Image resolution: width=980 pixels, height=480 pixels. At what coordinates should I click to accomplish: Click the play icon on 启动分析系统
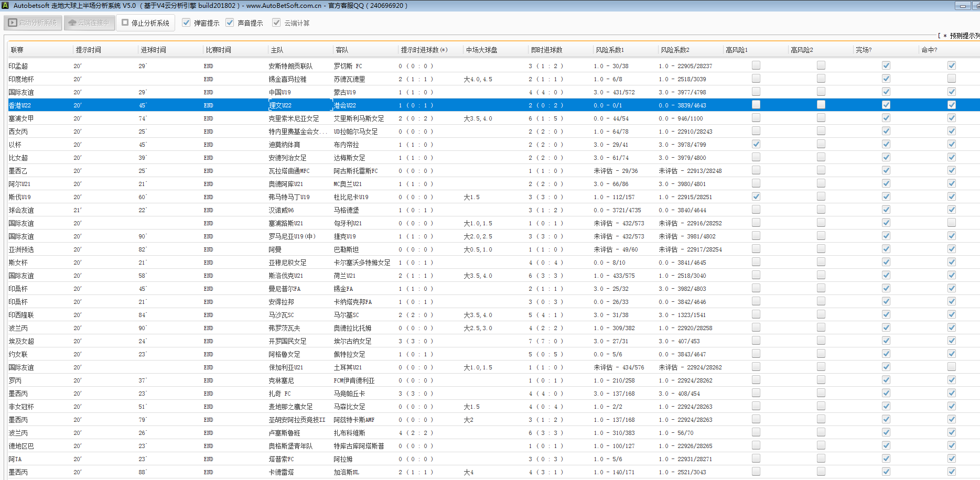coord(13,23)
